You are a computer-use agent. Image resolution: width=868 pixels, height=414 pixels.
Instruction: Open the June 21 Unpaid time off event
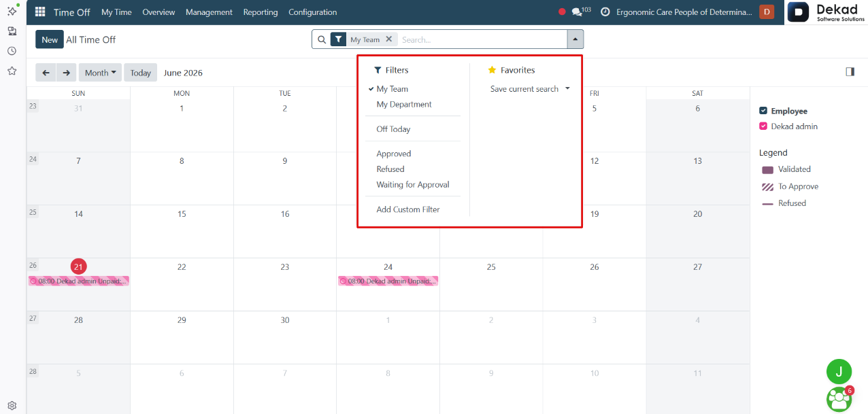[x=79, y=281]
